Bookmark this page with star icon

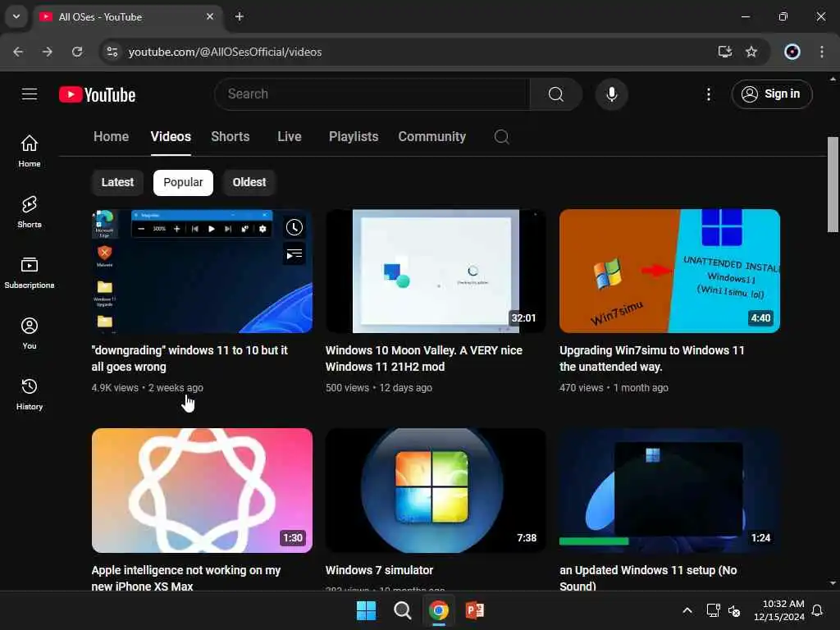click(x=751, y=52)
